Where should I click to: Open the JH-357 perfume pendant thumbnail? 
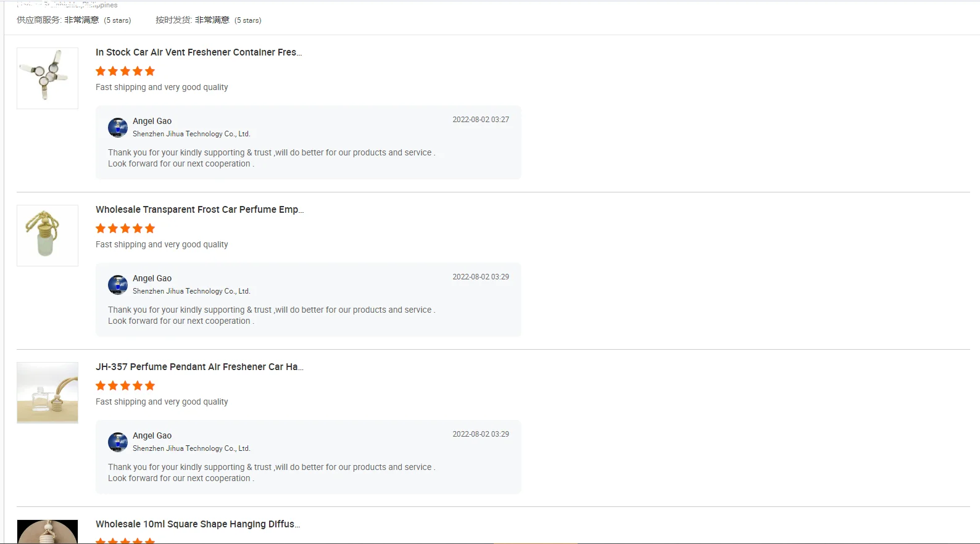click(x=48, y=393)
